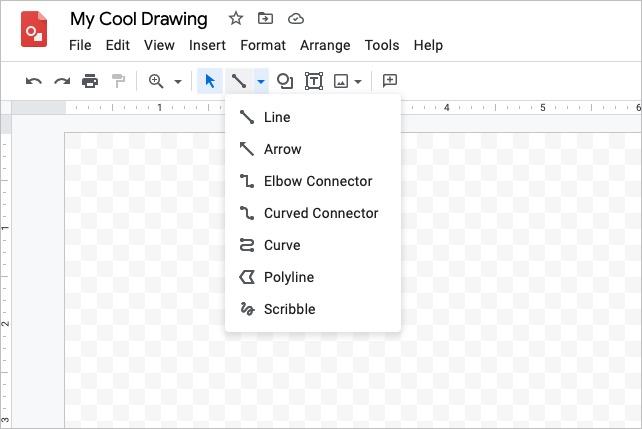642x429 pixels.
Task: Select the Scribble option
Action: (313, 309)
